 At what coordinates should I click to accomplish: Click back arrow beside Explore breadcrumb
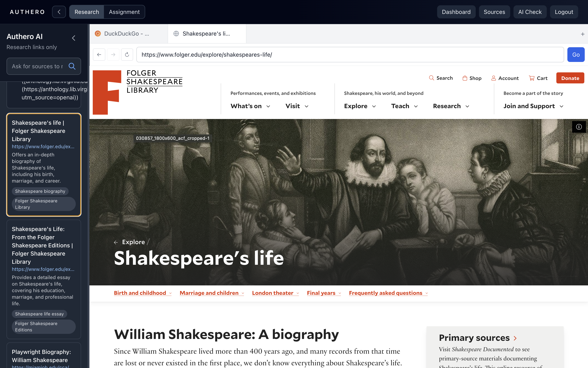116,242
